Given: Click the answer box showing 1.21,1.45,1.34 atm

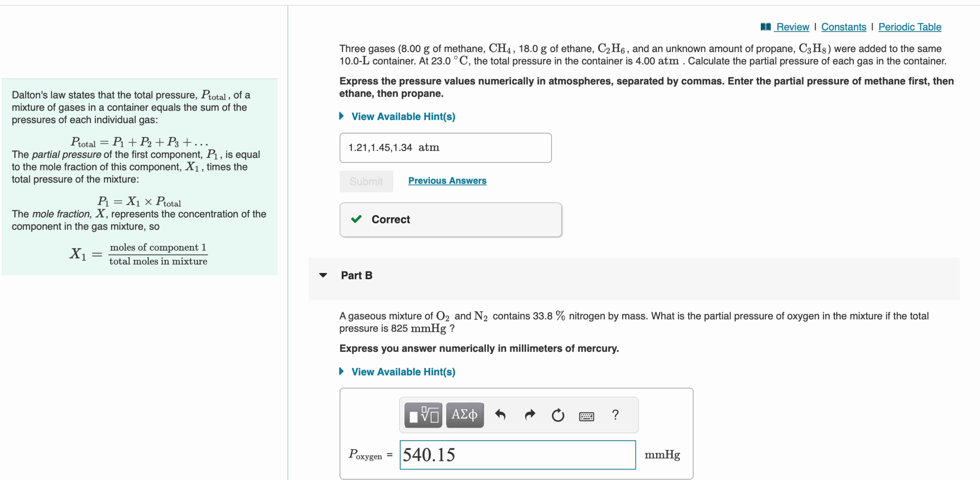Looking at the screenshot, I should [445, 148].
